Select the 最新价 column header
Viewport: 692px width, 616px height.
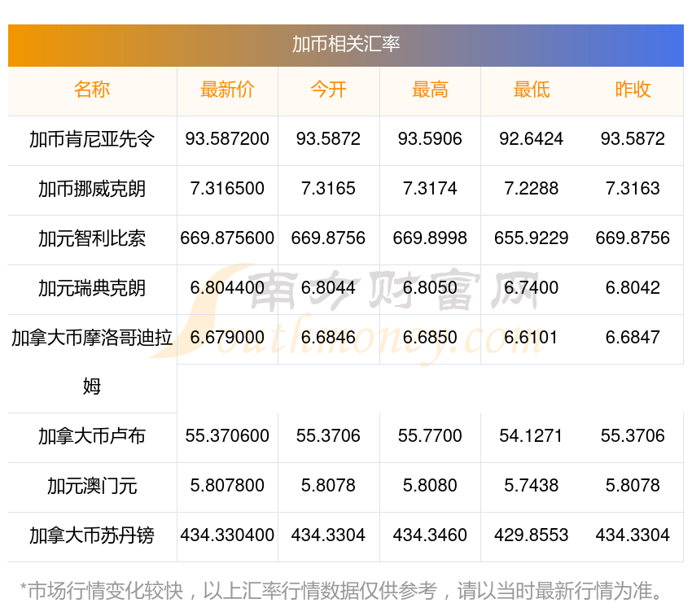click(x=227, y=90)
